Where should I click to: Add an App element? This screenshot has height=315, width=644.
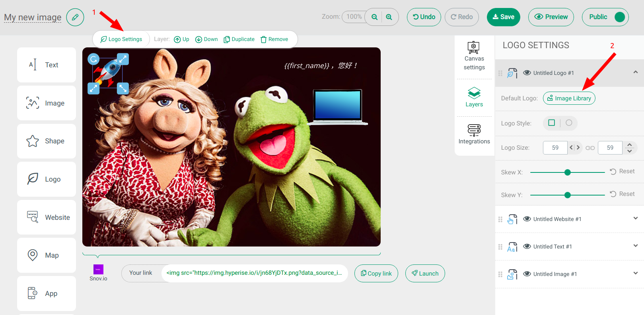(47, 293)
